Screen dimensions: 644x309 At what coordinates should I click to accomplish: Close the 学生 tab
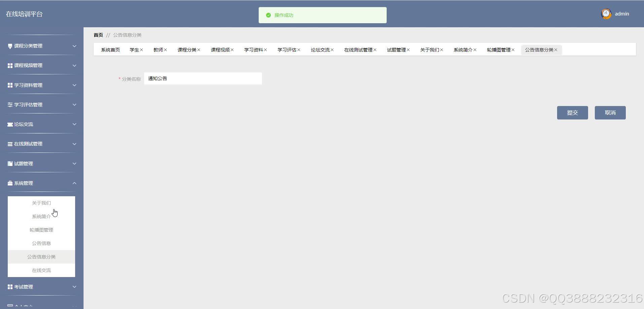click(141, 50)
